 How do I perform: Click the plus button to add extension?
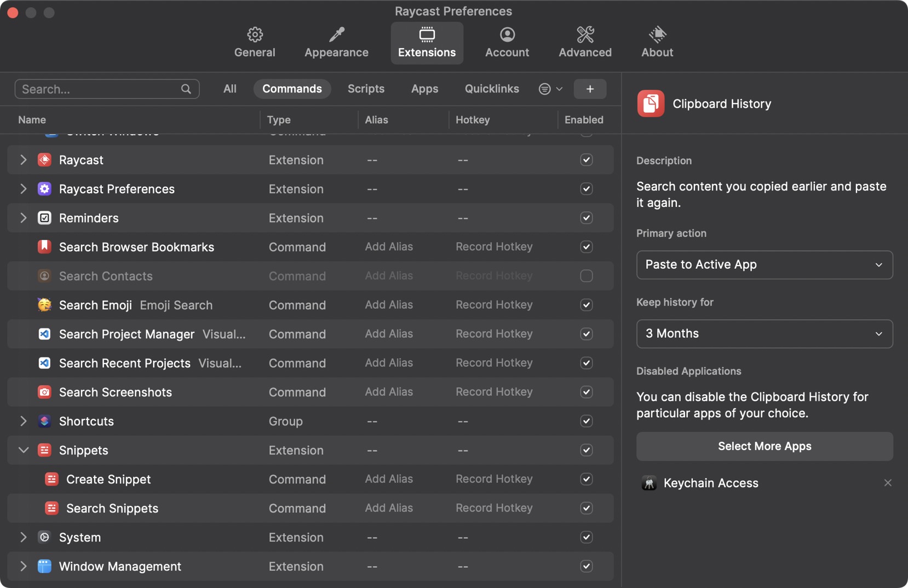point(589,89)
